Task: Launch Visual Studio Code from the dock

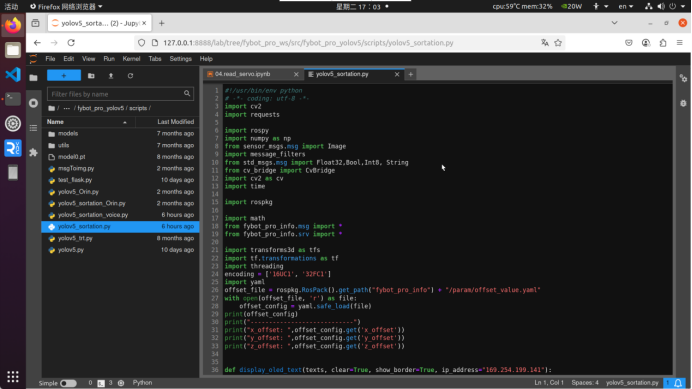Action: [x=13, y=74]
